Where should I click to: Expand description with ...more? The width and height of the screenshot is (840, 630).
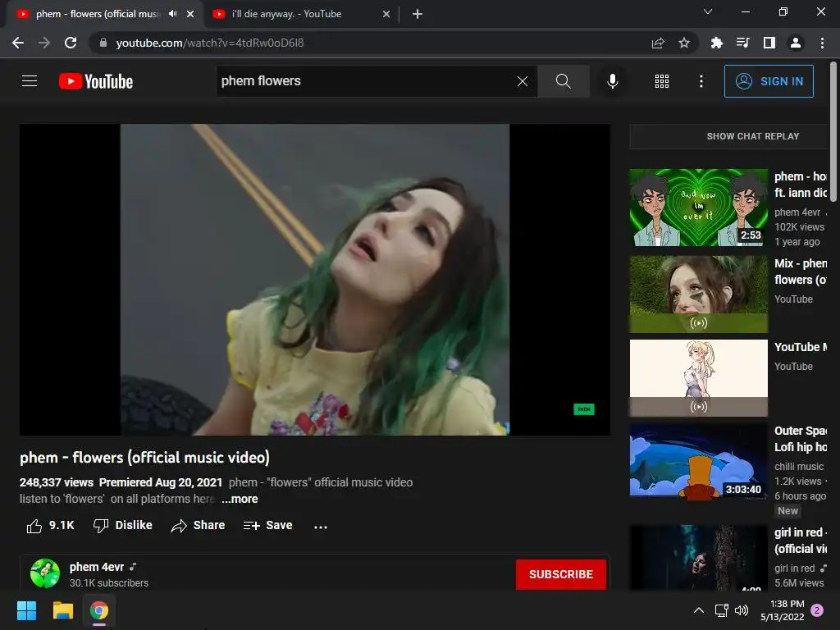click(240, 499)
